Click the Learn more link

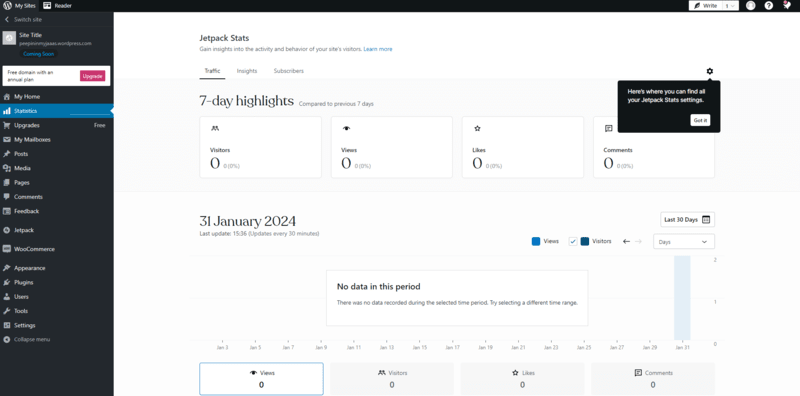[378, 49]
